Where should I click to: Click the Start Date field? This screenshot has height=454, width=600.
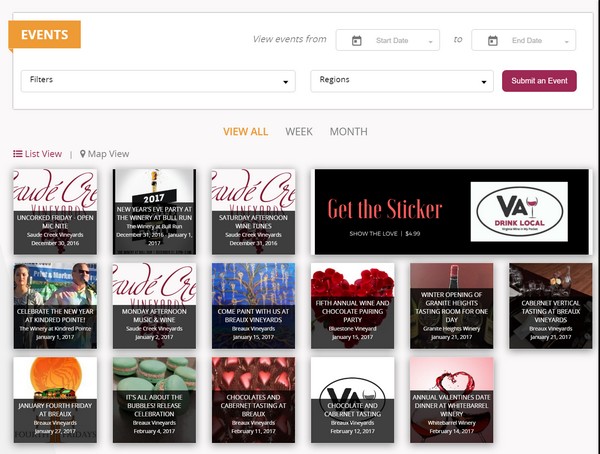[x=388, y=40]
